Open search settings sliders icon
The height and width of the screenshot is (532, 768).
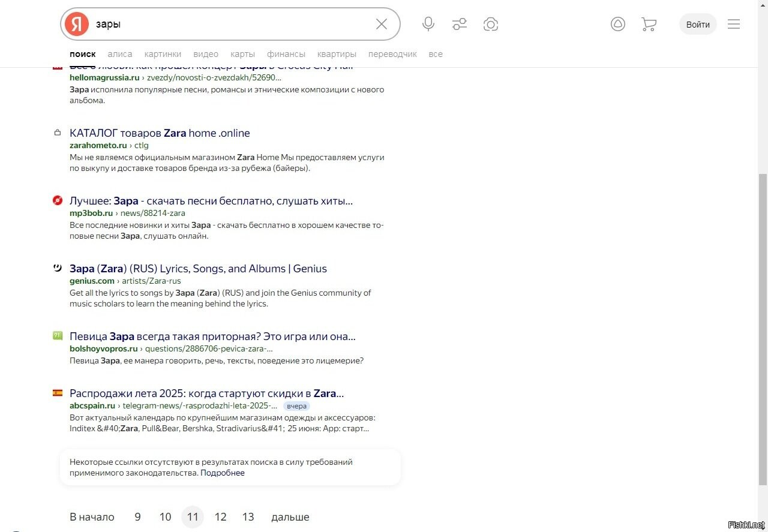tap(460, 24)
